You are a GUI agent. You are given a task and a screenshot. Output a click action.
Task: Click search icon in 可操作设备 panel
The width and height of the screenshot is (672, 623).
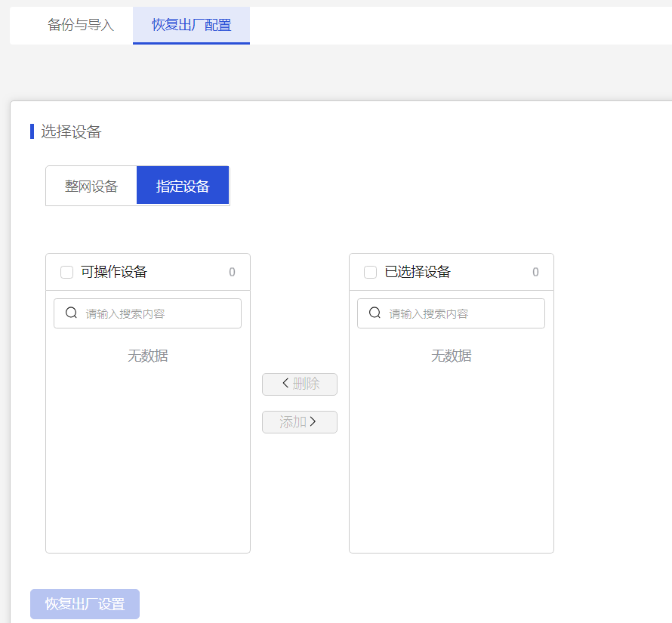click(x=72, y=313)
